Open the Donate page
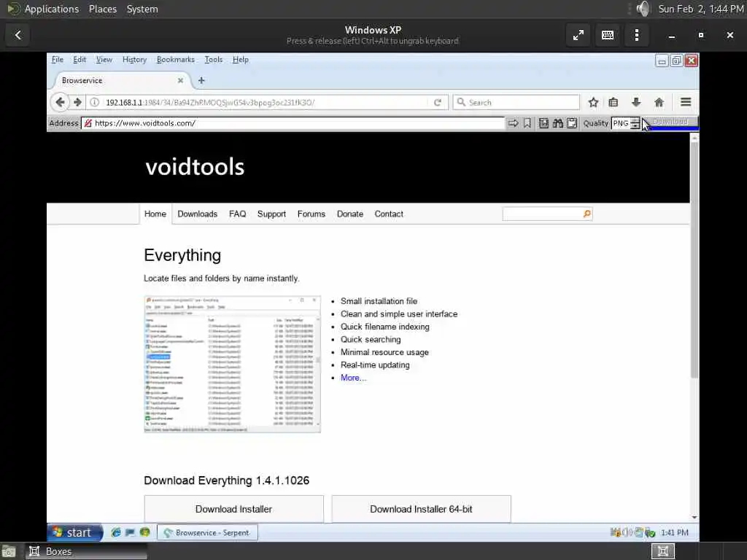Screen dimensions: 747x560 coord(349,214)
